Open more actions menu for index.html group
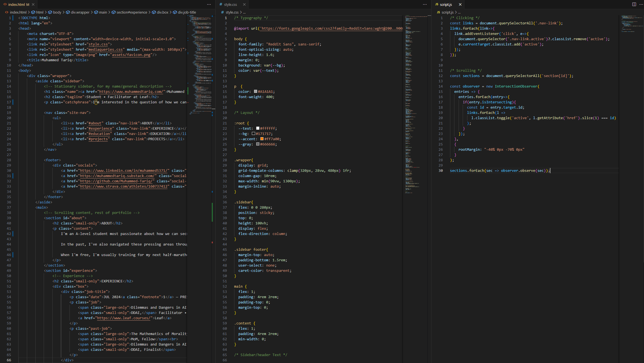The width and height of the screenshot is (644, 363). coord(209,4)
